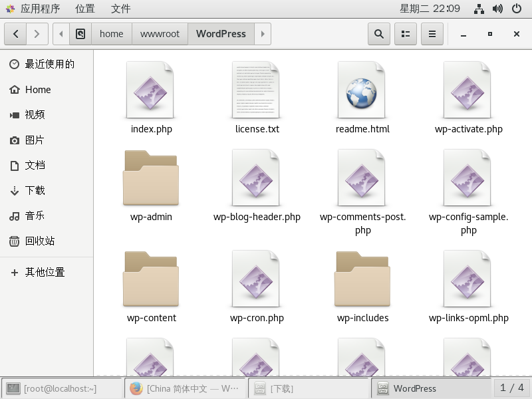The width and height of the screenshot is (532, 399).
Task: Maximize the file manager window
Action: [490, 34]
